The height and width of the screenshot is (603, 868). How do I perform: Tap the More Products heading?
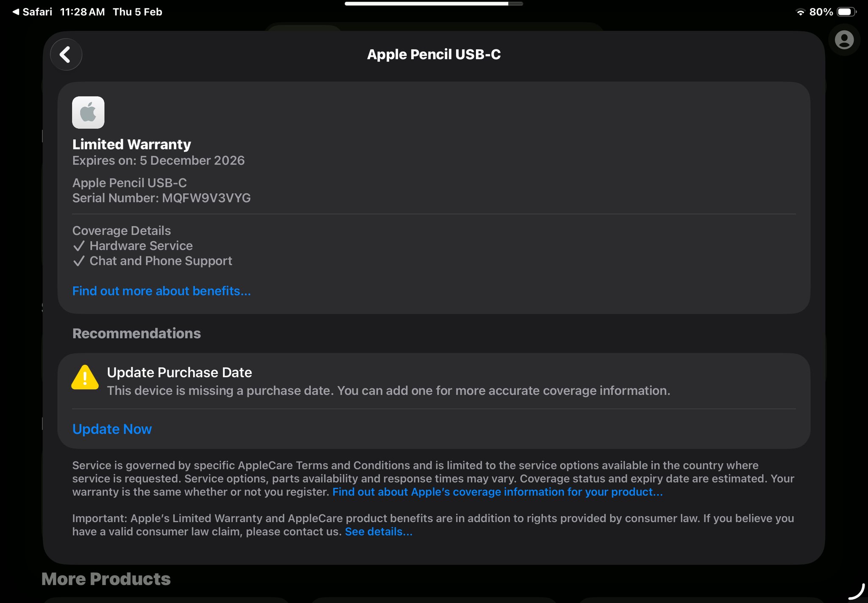(x=106, y=579)
